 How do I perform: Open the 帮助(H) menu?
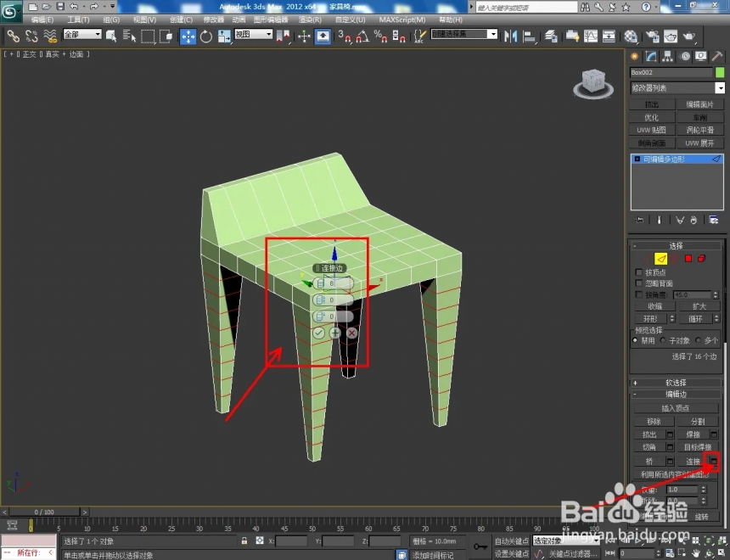[451, 20]
